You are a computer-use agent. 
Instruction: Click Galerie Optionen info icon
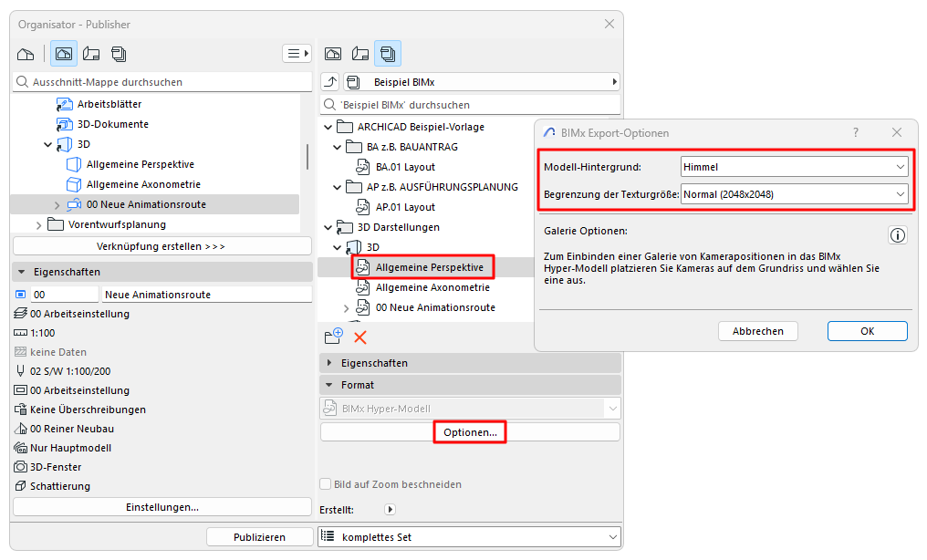(x=898, y=235)
